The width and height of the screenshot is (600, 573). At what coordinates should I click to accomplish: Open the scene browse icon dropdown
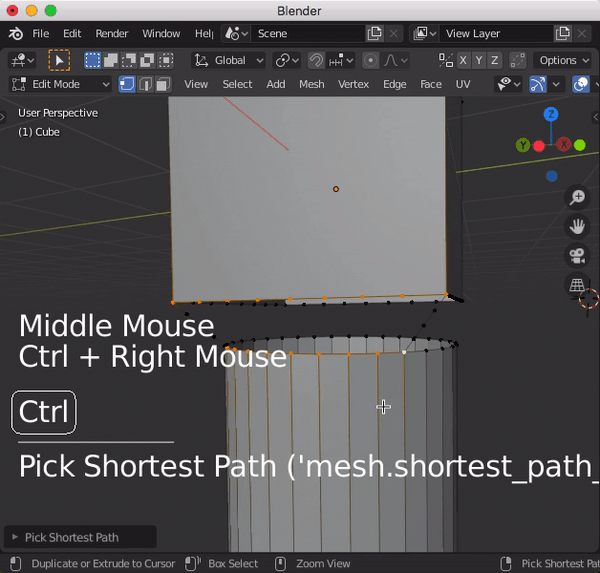(x=236, y=34)
